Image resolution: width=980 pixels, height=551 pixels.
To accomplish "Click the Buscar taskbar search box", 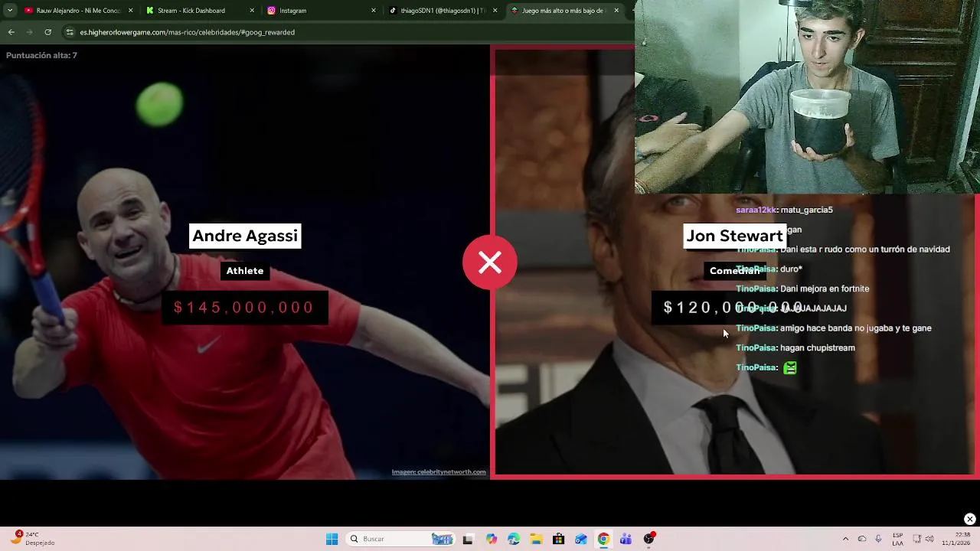I will pyautogui.click(x=402, y=539).
